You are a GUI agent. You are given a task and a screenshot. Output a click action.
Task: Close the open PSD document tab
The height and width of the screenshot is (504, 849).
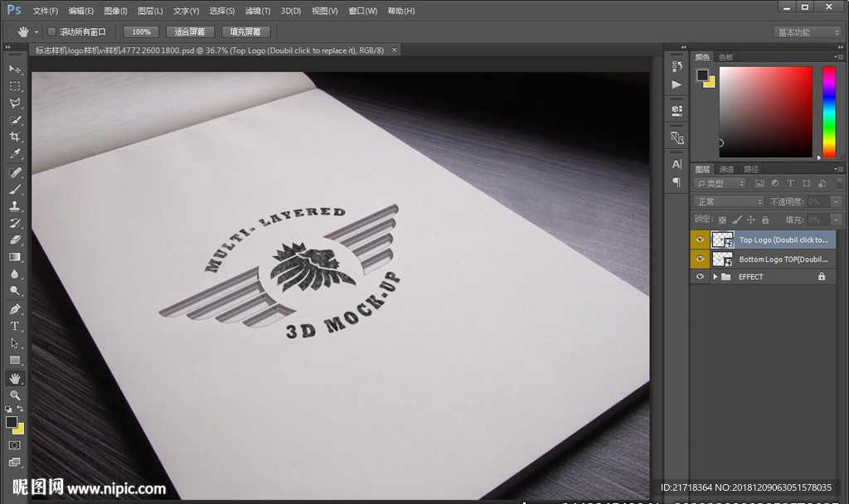coord(394,50)
